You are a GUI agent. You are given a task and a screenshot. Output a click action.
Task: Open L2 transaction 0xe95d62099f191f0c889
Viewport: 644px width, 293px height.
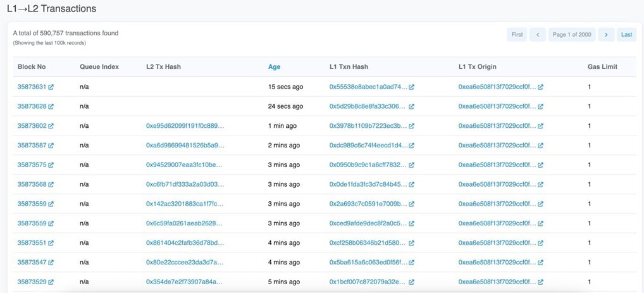185,126
